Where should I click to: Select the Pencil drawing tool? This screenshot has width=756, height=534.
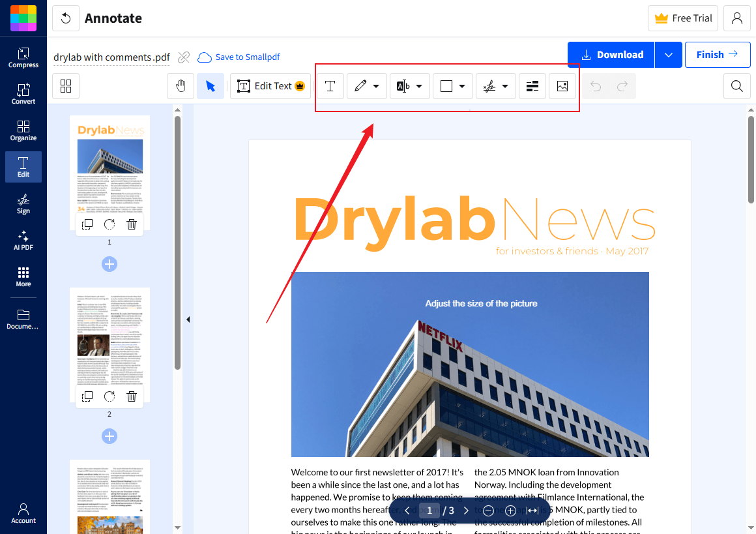[x=362, y=85]
